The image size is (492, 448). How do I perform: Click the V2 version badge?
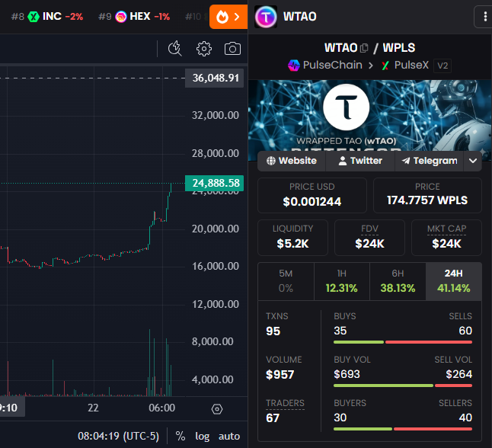point(442,66)
